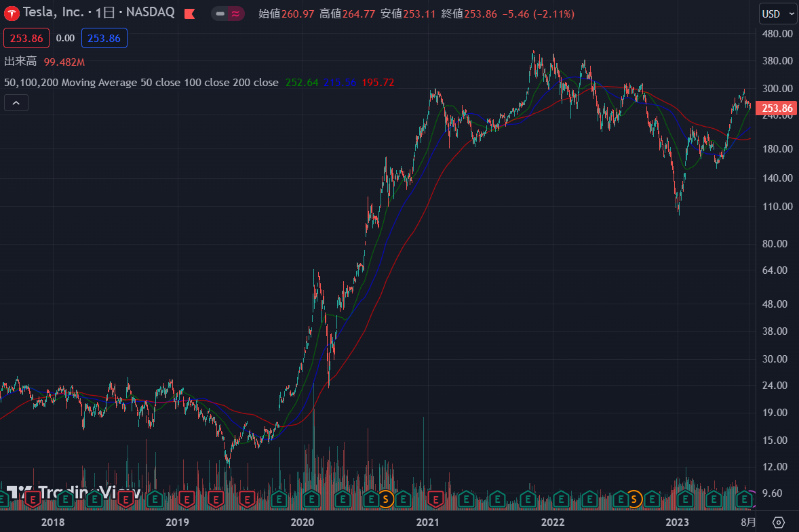799x532 pixels.
Task: Click the red earnings marker left of the 2018 label
Action: click(33, 499)
